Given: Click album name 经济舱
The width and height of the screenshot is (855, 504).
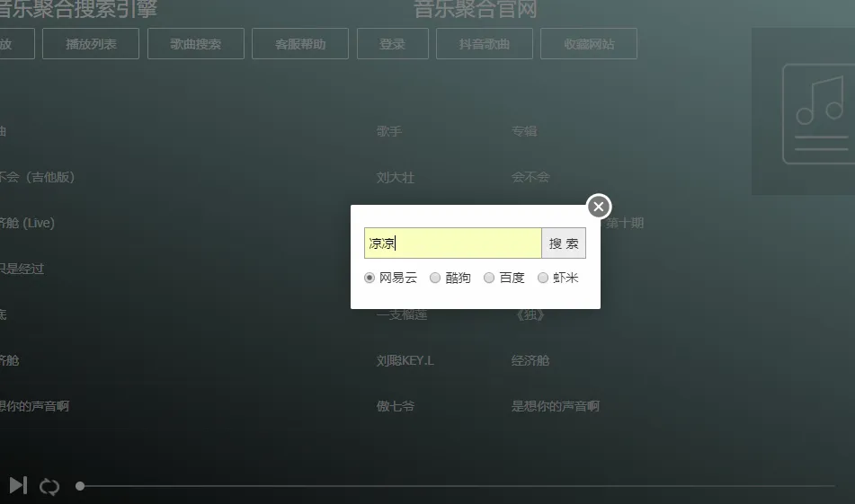Looking at the screenshot, I should coord(530,360).
